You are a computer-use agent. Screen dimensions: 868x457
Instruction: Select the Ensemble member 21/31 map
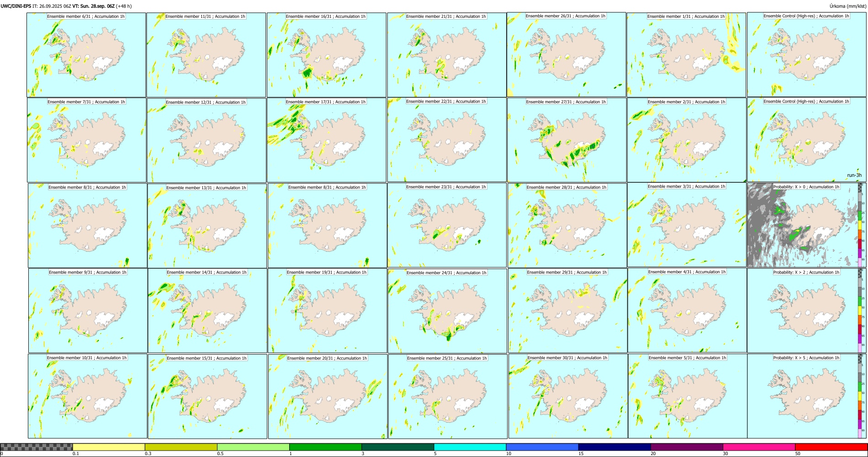coord(447,55)
